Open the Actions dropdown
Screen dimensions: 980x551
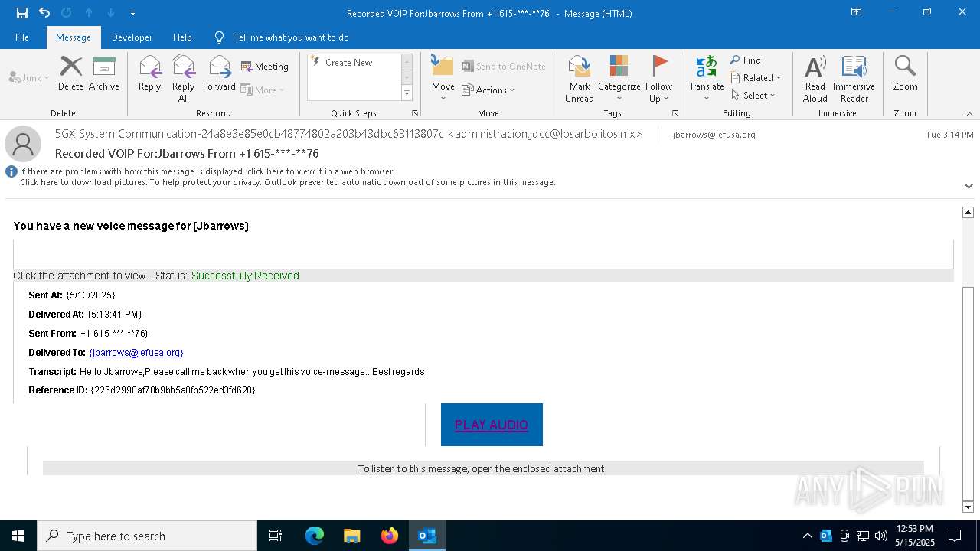(488, 90)
